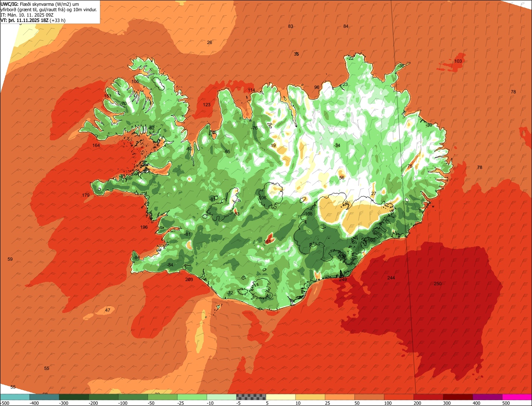
Task: Click the map value 96 on the north coast
Action: coord(317,87)
